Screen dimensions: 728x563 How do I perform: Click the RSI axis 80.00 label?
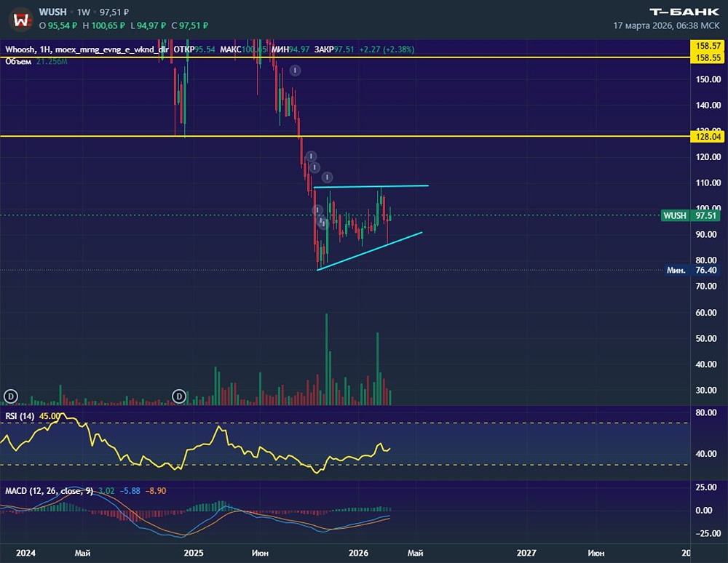(705, 412)
